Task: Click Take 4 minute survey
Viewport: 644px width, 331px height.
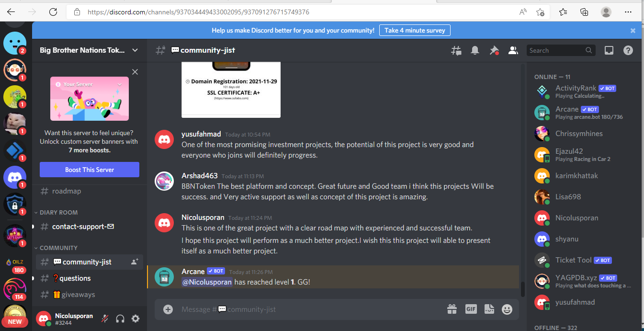Action: (x=415, y=30)
